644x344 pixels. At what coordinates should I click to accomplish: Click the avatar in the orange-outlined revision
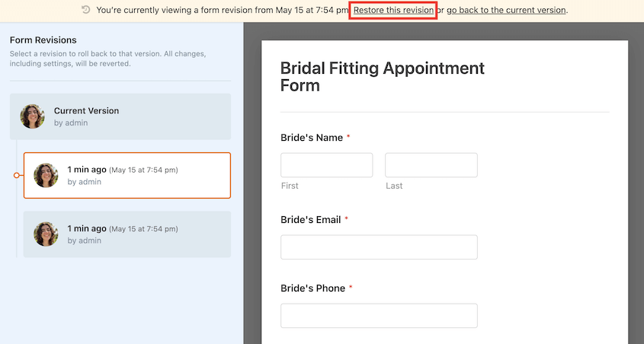[46, 176]
